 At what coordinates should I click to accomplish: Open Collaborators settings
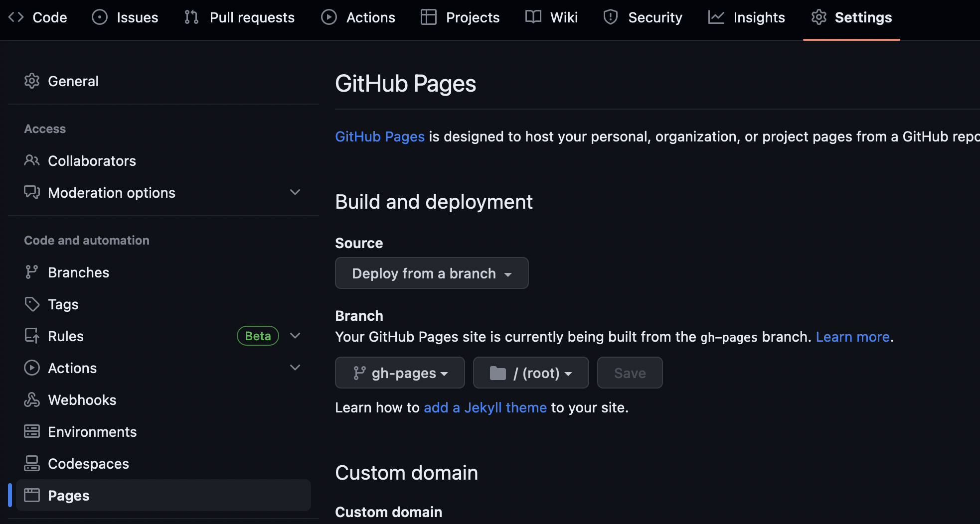(163, 160)
